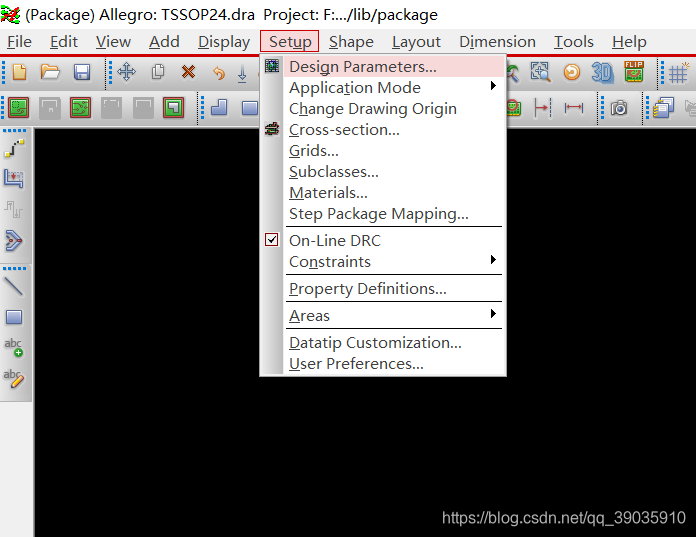696x537 pixels.
Task: Open the Layout menu
Action: [x=416, y=42]
